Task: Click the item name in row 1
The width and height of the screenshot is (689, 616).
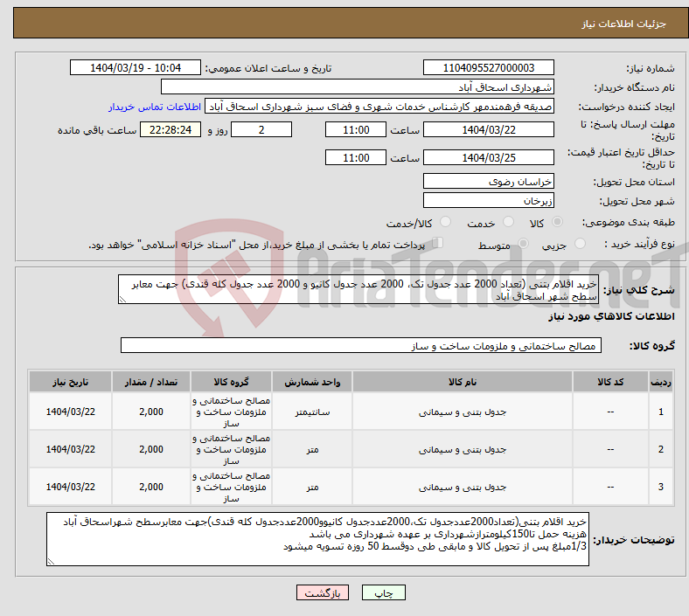Action: click(x=463, y=412)
